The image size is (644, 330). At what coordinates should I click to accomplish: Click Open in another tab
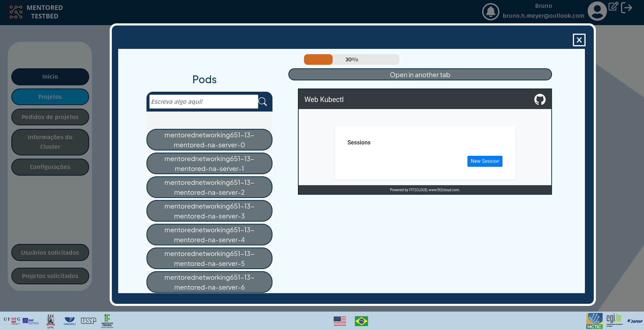(x=420, y=74)
